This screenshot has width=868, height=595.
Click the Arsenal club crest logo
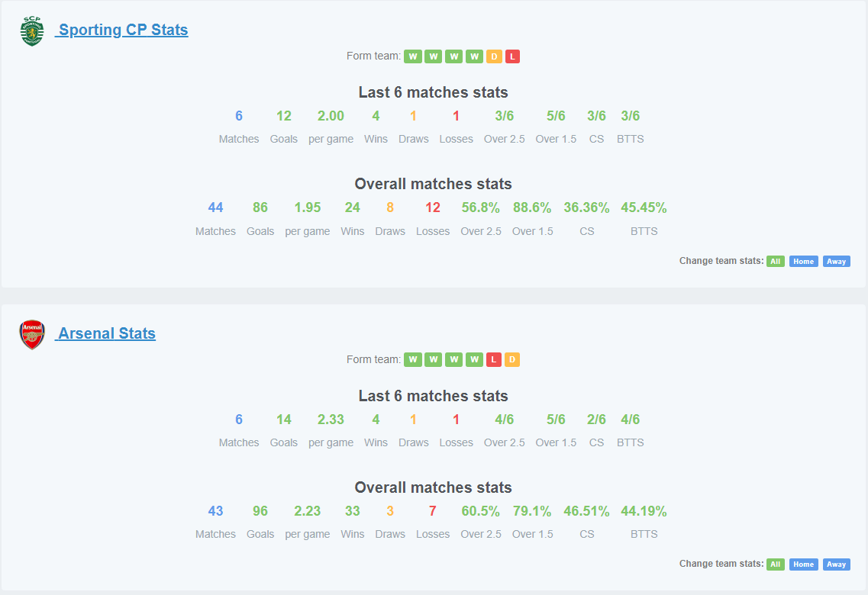pyautogui.click(x=32, y=335)
